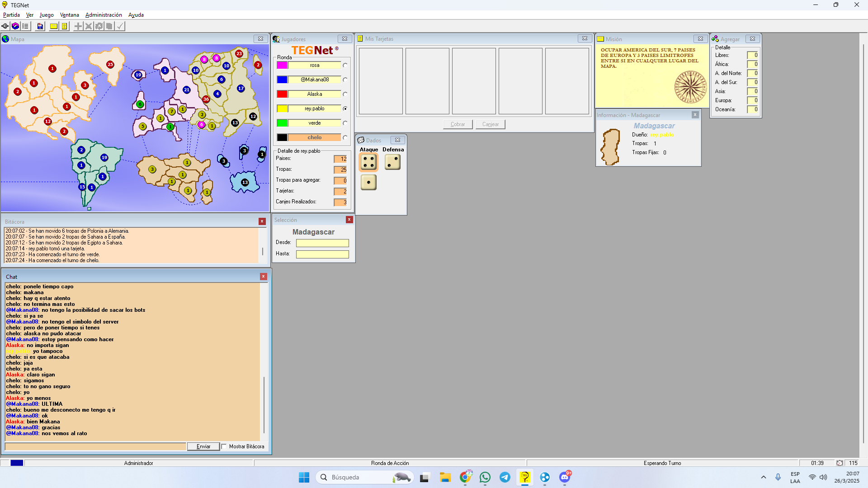Viewport: 868px width, 488px height.
Task: Open the yellow mission card toolbar icon
Action: 54,26
